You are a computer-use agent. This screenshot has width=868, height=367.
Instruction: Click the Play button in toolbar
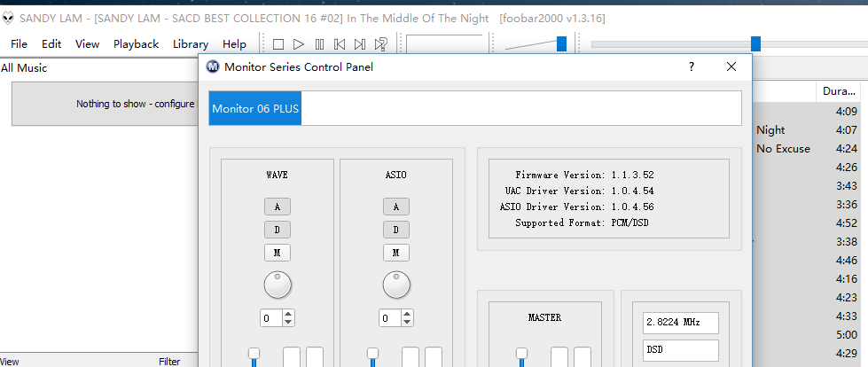coord(299,43)
